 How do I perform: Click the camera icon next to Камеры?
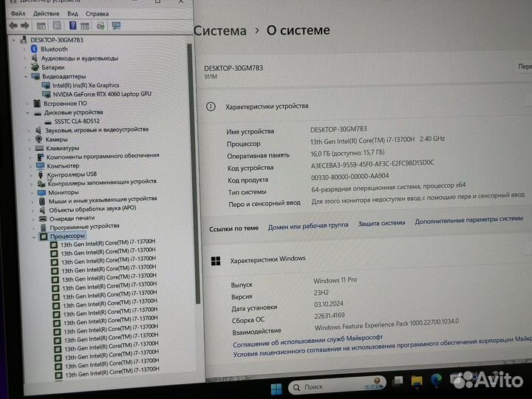(x=38, y=139)
